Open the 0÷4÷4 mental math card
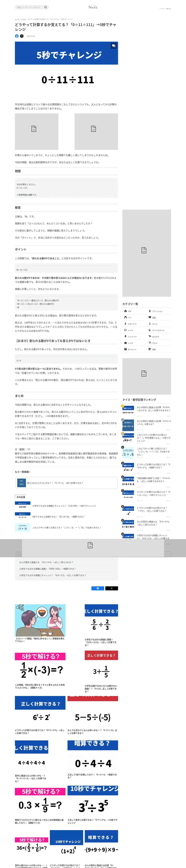 (x=93, y=759)
